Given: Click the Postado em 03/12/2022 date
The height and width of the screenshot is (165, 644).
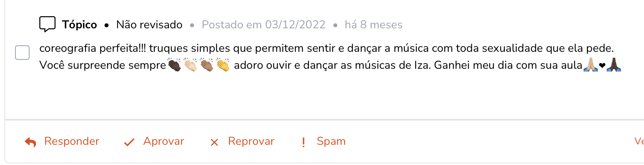Looking at the screenshot, I should (x=263, y=25).
